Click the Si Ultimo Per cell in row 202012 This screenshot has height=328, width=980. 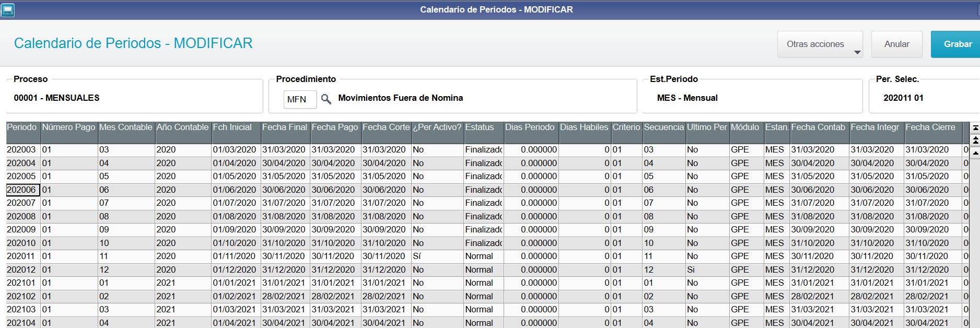click(707, 270)
